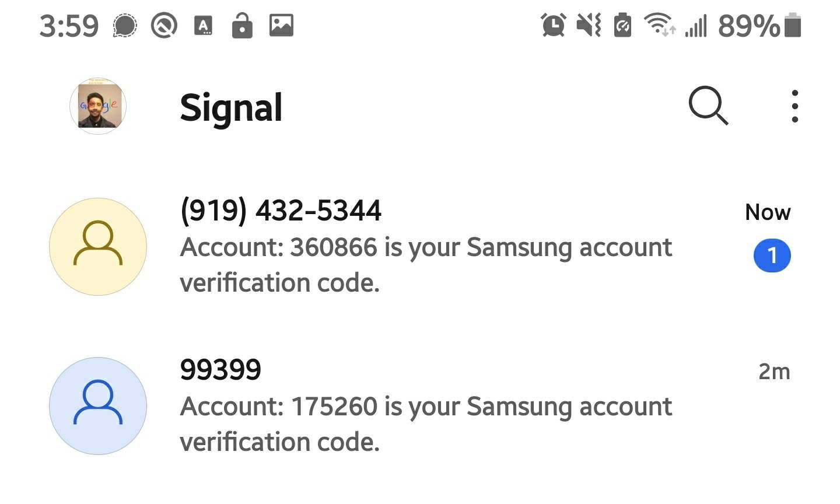The width and height of the screenshot is (840, 504).
Task: Tap the Wi-Fi status indicator
Action: coord(659,25)
